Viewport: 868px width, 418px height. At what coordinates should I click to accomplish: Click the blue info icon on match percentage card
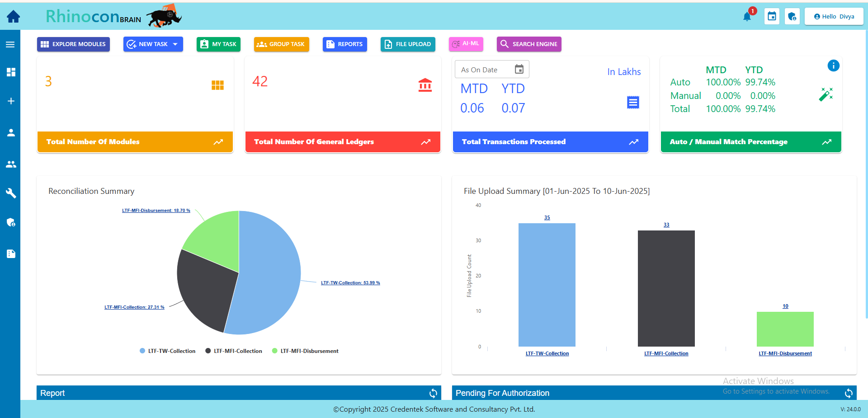(833, 66)
